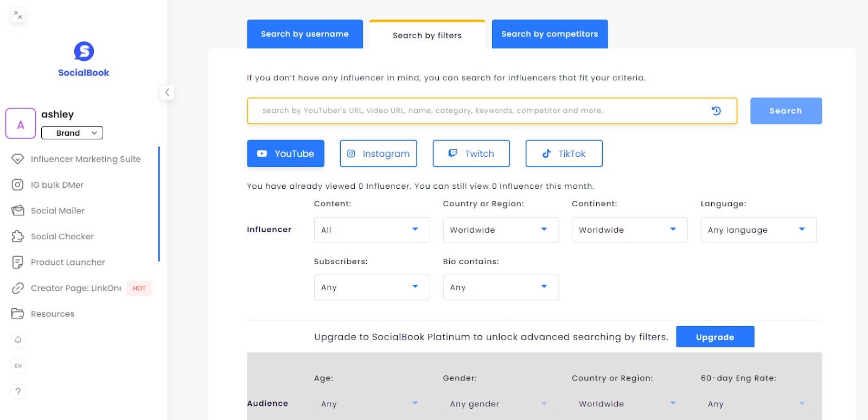Screen dimensions: 868x420
Task: Click the EN language switcher icon
Action: (x=18, y=366)
